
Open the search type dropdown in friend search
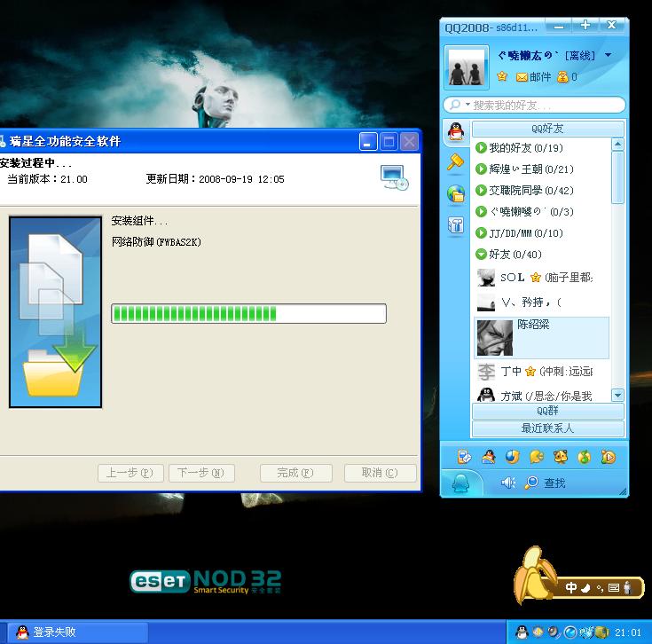(467, 105)
